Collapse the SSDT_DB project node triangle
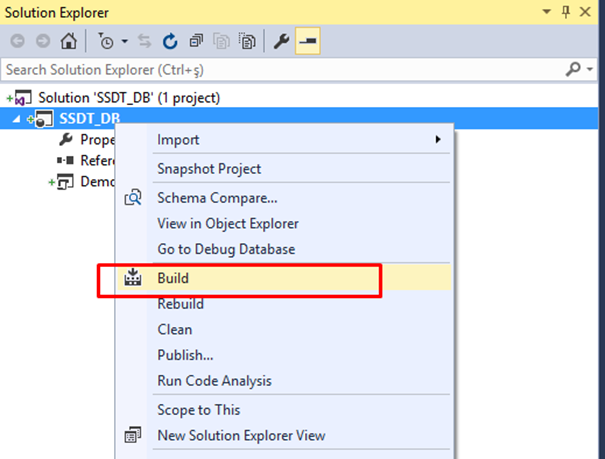 16,119
